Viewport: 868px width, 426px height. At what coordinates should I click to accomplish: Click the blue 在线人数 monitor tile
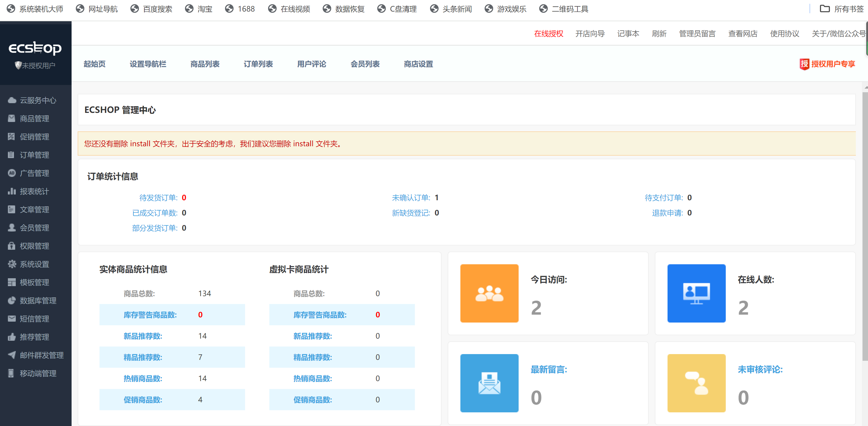tap(696, 293)
